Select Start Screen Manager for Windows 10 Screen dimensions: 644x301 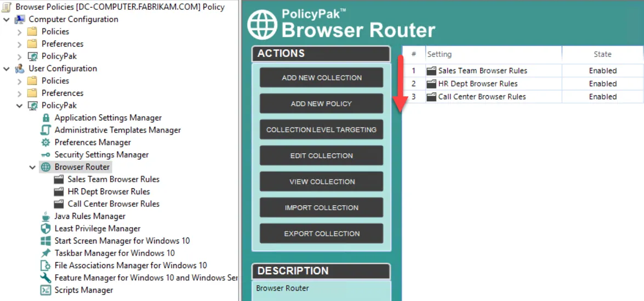(122, 241)
